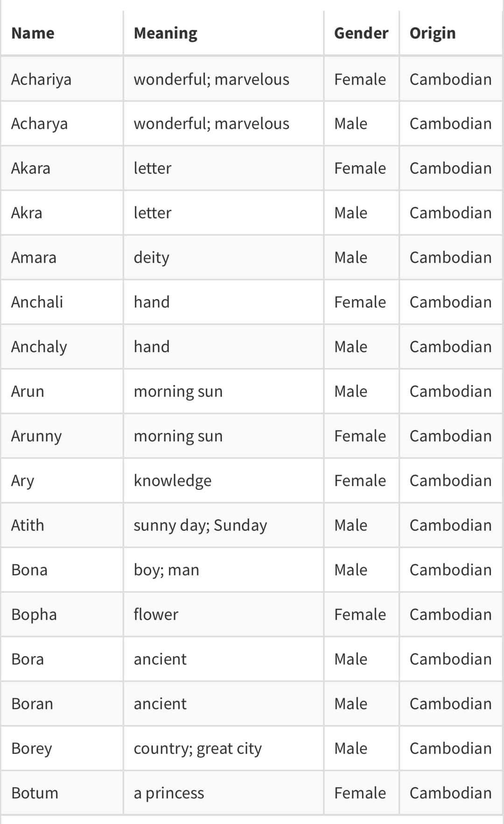Click the name Bona
Screen dimensions: 504x824
click(29, 570)
